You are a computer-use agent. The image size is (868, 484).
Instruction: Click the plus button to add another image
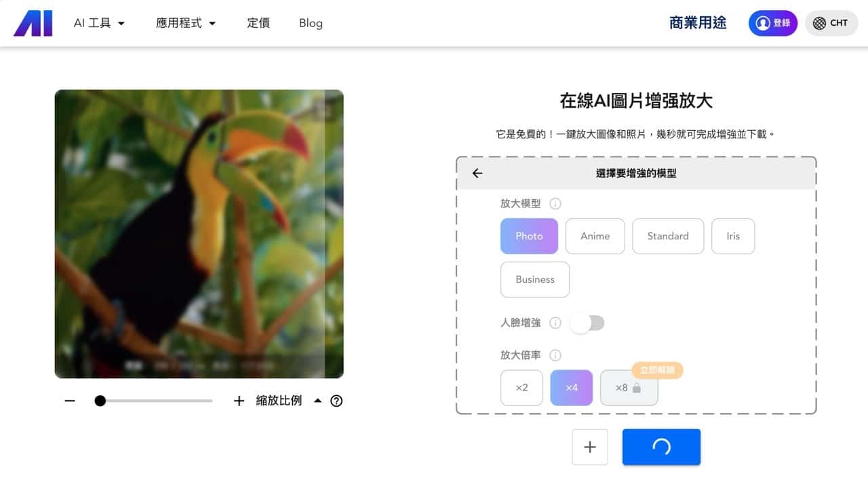pos(589,447)
